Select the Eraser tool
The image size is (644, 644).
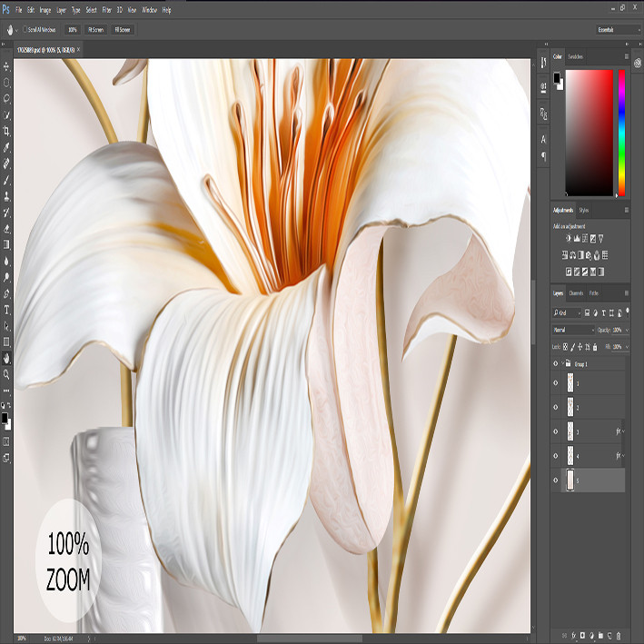(6, 228)
